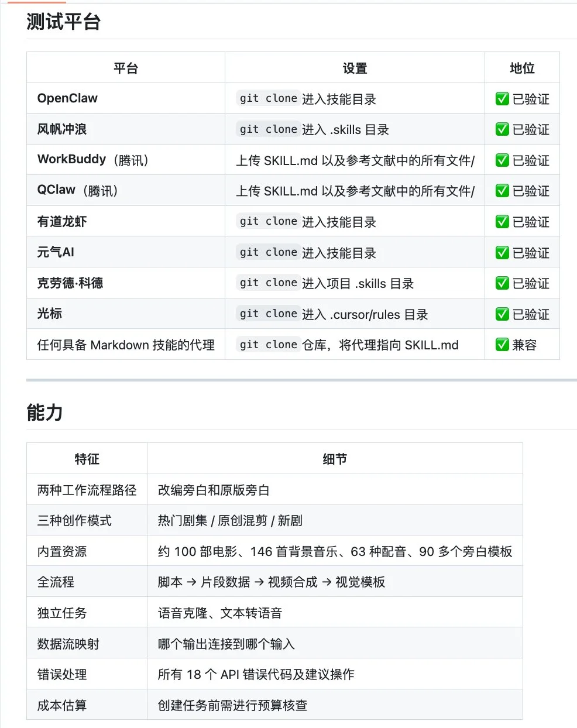The image size is (577, 728).
Task: Click the 三种创作模式 cell
Action: [87, 520]
